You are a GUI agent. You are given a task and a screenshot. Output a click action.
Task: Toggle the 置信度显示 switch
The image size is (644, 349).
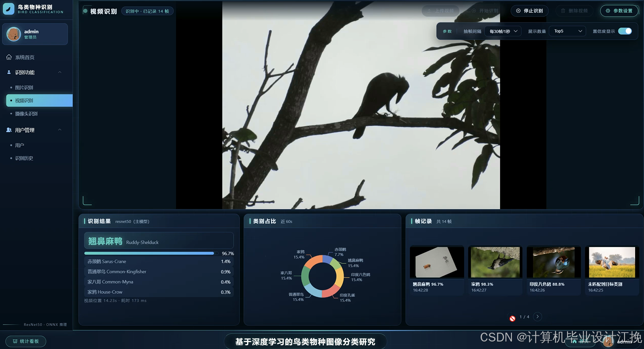pos(625,31)
